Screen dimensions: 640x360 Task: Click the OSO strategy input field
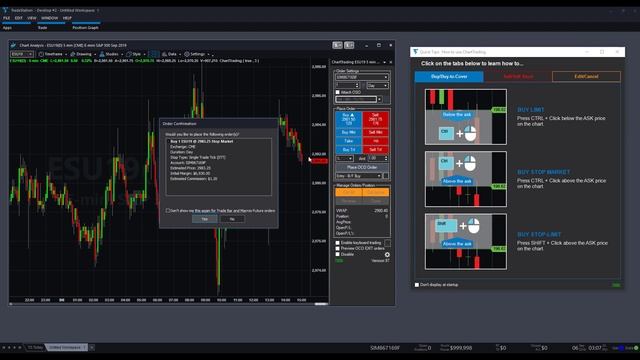(356, 99)
